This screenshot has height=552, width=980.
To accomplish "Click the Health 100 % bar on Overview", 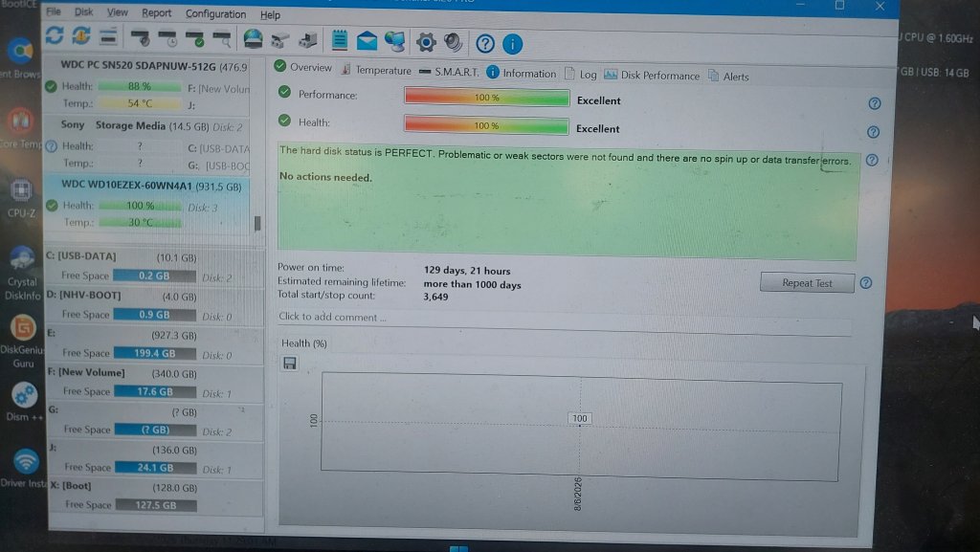I will tap(486, 125).
